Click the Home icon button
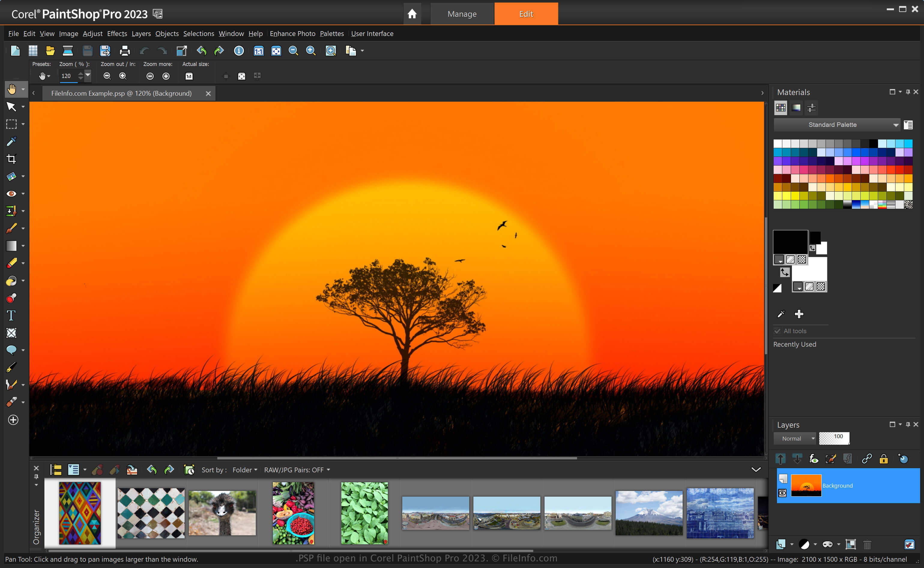This screenshot has width=924, height=568. (412, 14)
